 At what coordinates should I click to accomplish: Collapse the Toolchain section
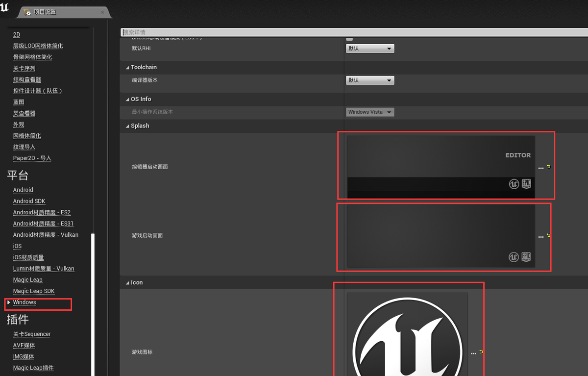pos(128,68)
